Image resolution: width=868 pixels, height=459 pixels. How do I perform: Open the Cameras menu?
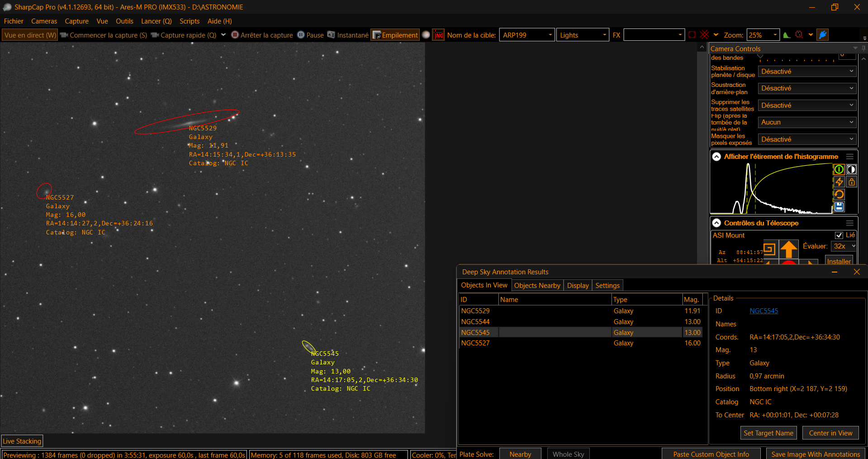tap(44, 21)
